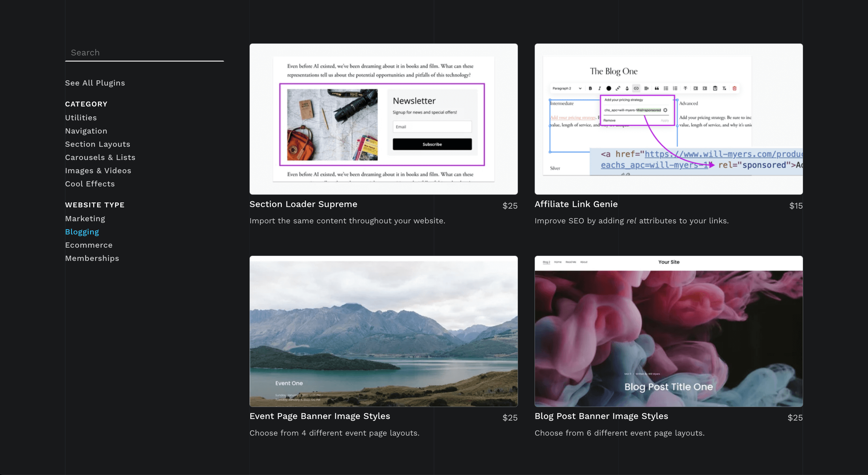The height and width of the screenshot is (475, 868).
Task: Open Affiliate Link Genie preview image
Action: [668, 119]
